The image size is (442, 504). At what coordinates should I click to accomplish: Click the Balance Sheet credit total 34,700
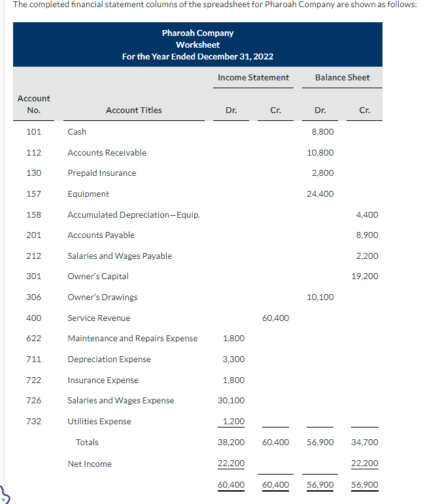(365, 443)
